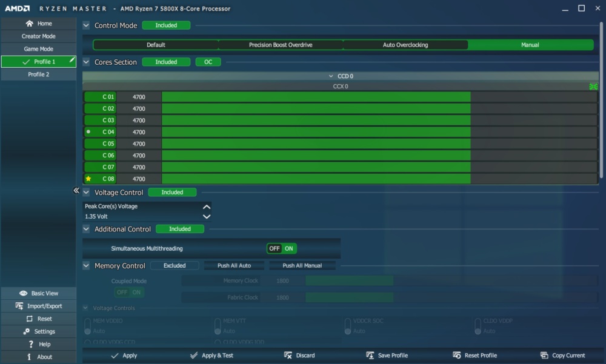Toggle Memory Control Excluded button

tap(175, 265)
